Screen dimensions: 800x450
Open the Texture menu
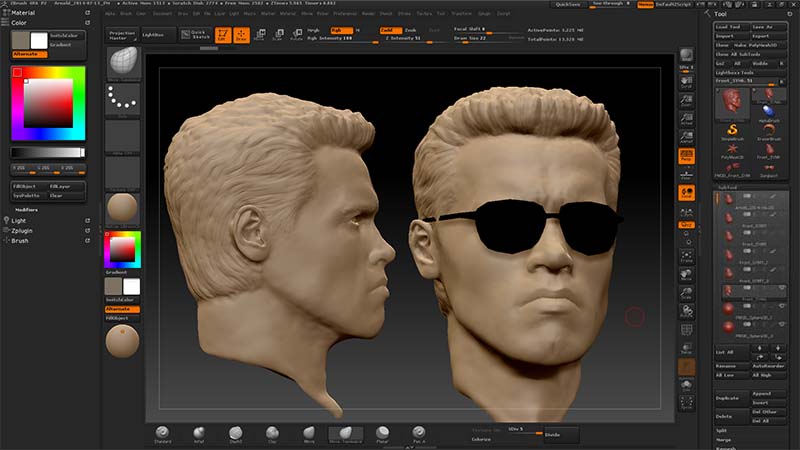(x=423, y=14)
